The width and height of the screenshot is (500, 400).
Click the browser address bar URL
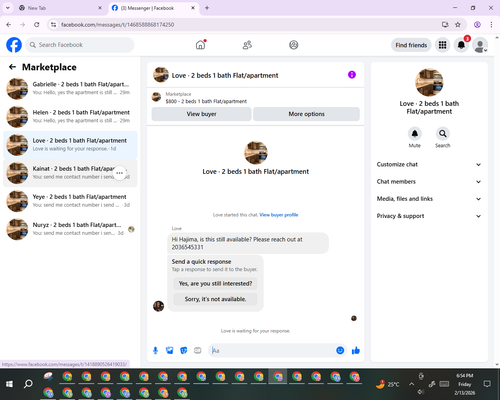coord(117,25)
